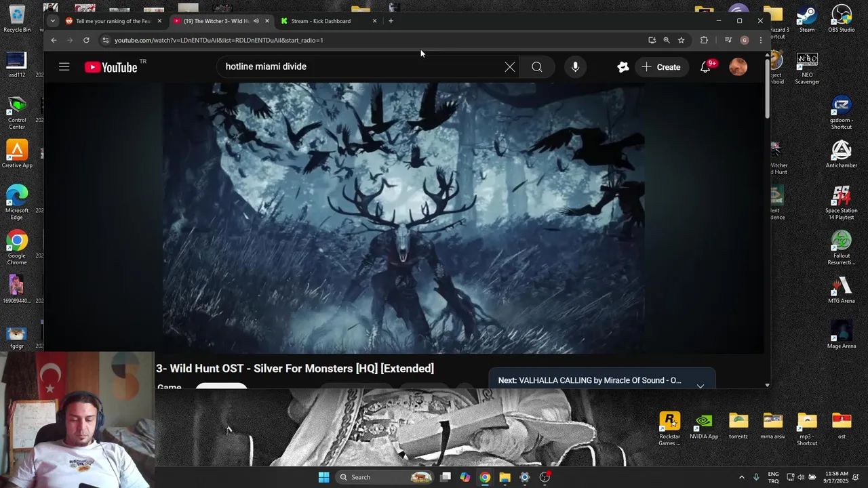Click the video title Silver For Monsters

tap(295, 368)
